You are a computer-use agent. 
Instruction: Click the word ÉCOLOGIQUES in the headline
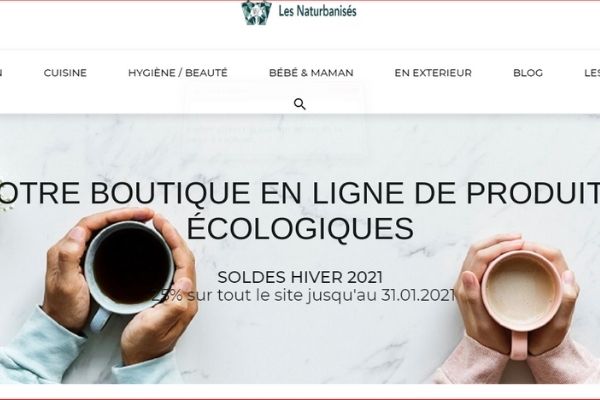point(300,228)
